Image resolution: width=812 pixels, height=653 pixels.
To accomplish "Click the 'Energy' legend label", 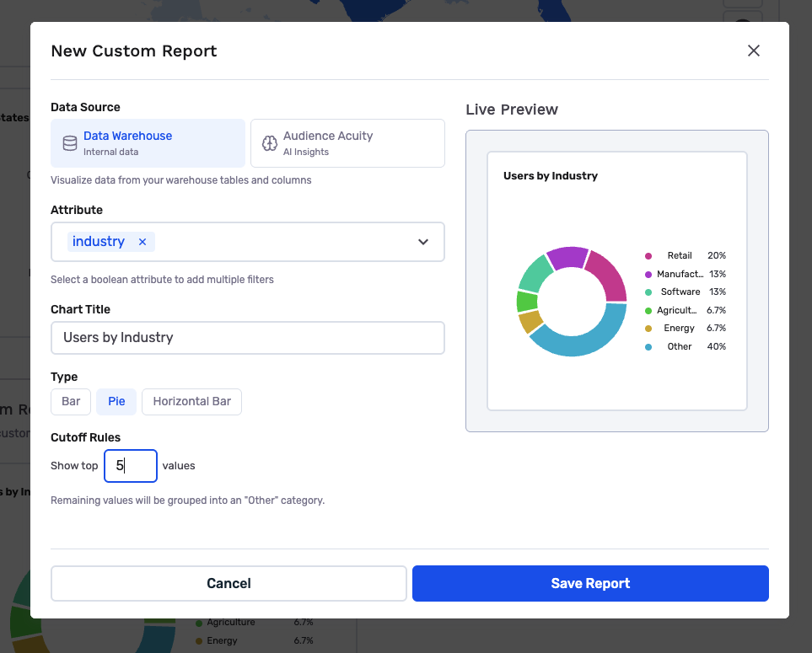I will tap(679, 328).
